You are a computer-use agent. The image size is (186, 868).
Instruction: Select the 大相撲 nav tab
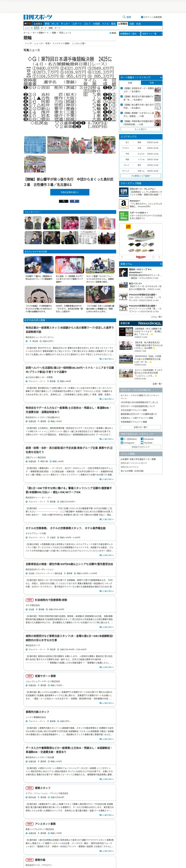pos(96,24)
